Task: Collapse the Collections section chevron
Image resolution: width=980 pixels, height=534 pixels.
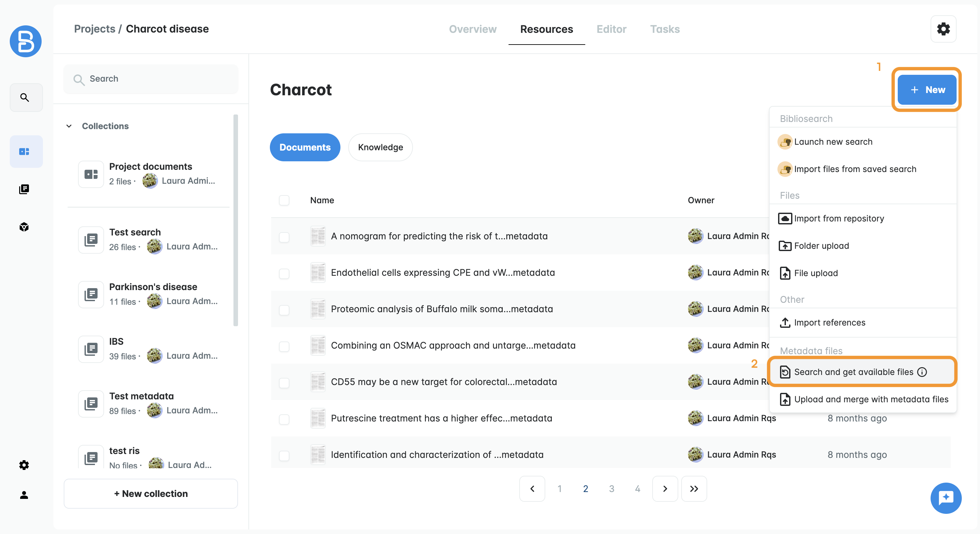Action: click(69, 126)
